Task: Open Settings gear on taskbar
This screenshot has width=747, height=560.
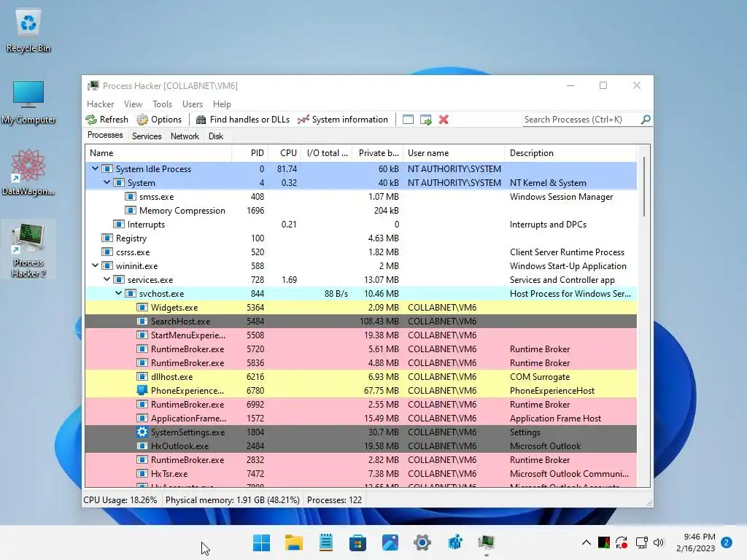Action: (x=422, y=542)
